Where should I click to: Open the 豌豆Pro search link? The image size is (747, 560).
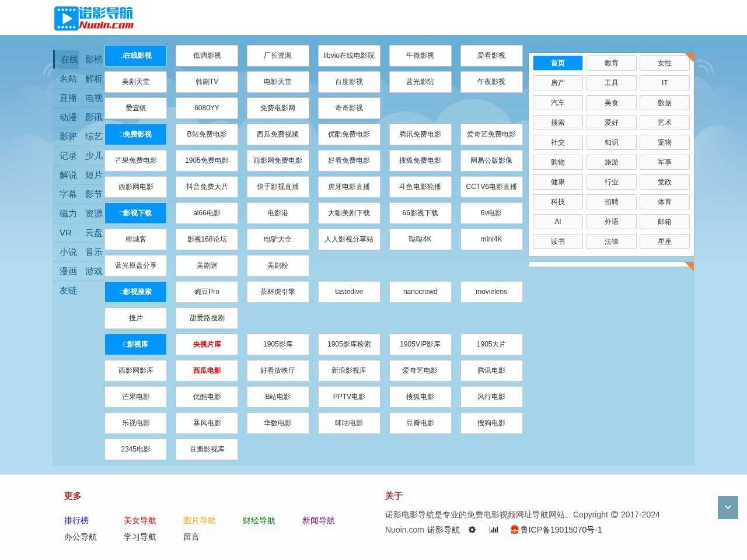tap(207, 292)
